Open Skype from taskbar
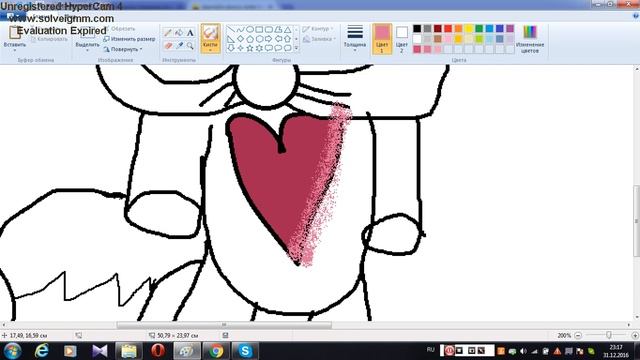The height and width of the screenshot is (360, 640). pyautogui.click(x=245, y=351)
